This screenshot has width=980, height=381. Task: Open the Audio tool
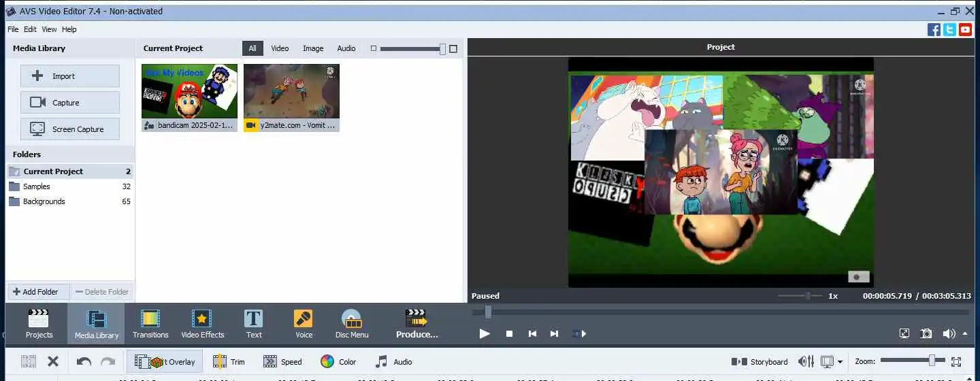pos(393,362)
